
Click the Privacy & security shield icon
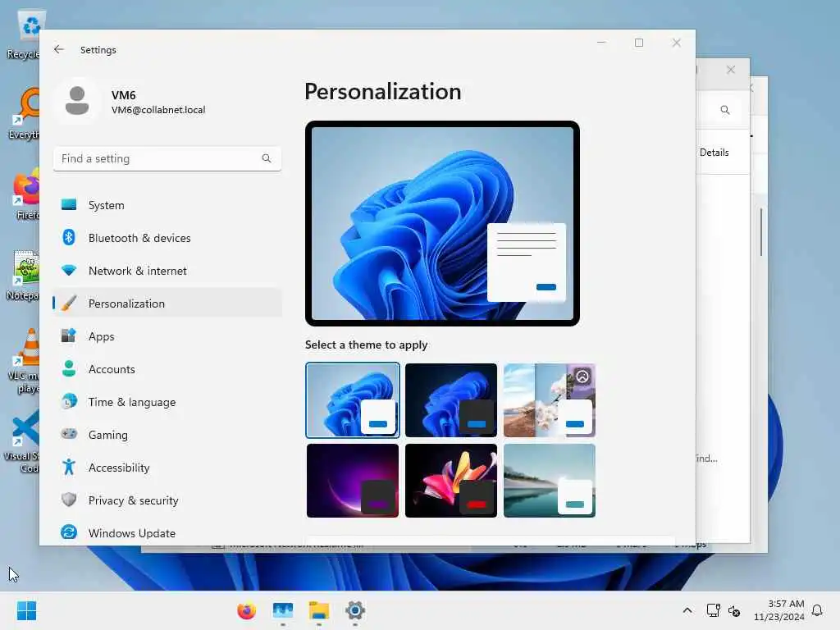69,500
